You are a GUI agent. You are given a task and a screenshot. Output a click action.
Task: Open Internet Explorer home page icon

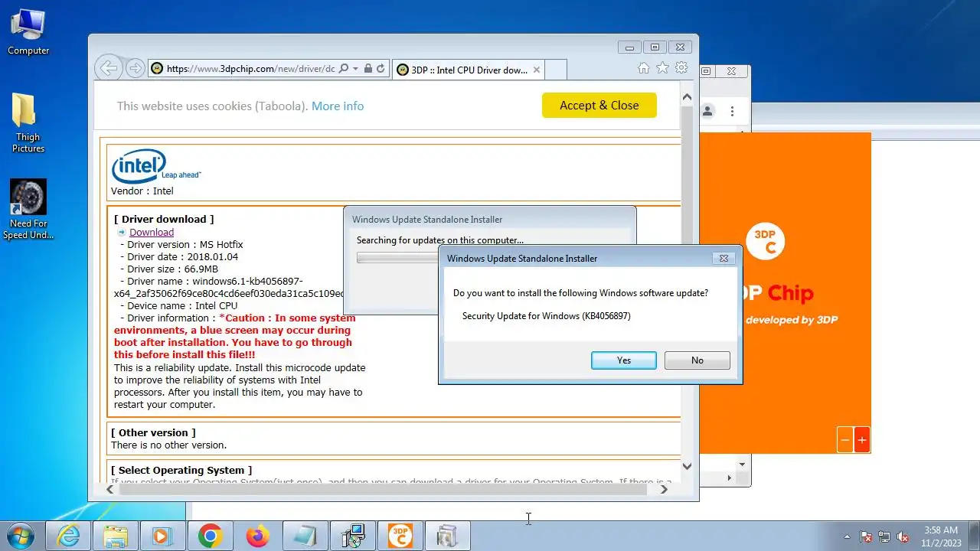click(x=644, y=68)
